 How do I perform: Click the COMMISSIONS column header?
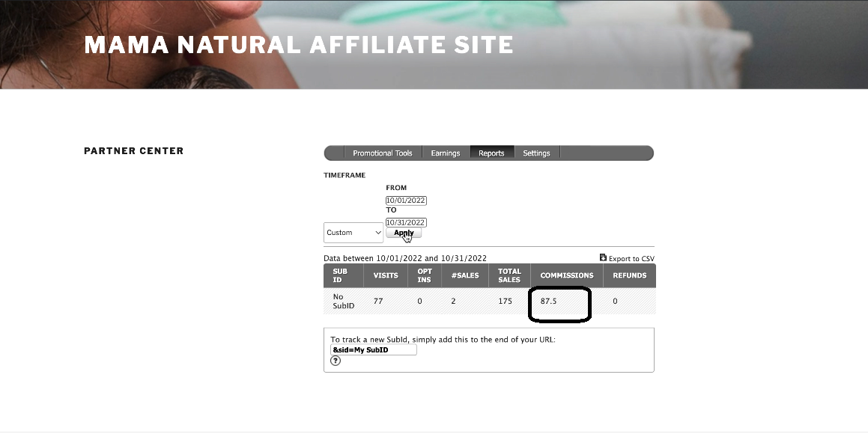click(567, 275)
